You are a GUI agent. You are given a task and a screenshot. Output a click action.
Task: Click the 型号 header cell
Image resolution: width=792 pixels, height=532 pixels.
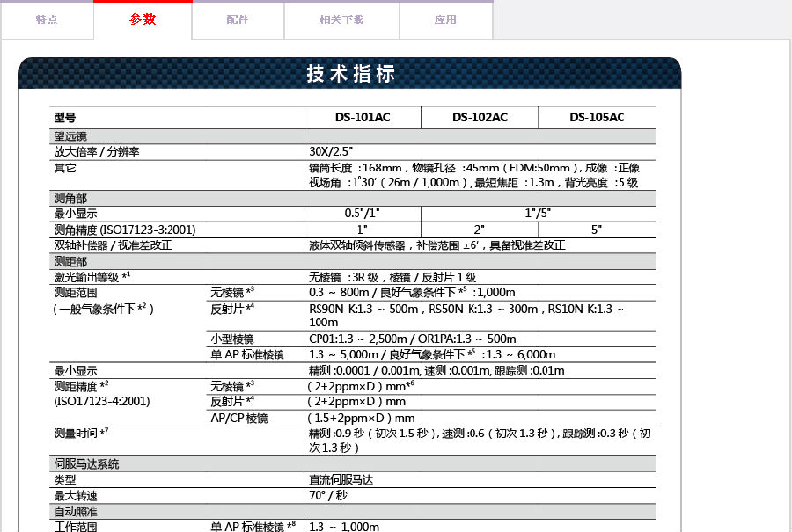(x=66, y=117)
